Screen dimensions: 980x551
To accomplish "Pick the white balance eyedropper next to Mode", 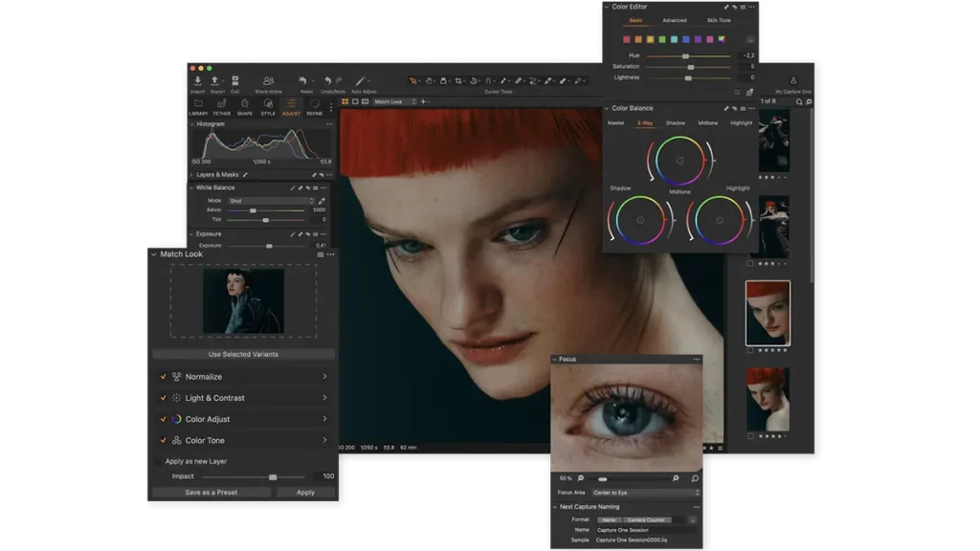I will click(322, 201).
